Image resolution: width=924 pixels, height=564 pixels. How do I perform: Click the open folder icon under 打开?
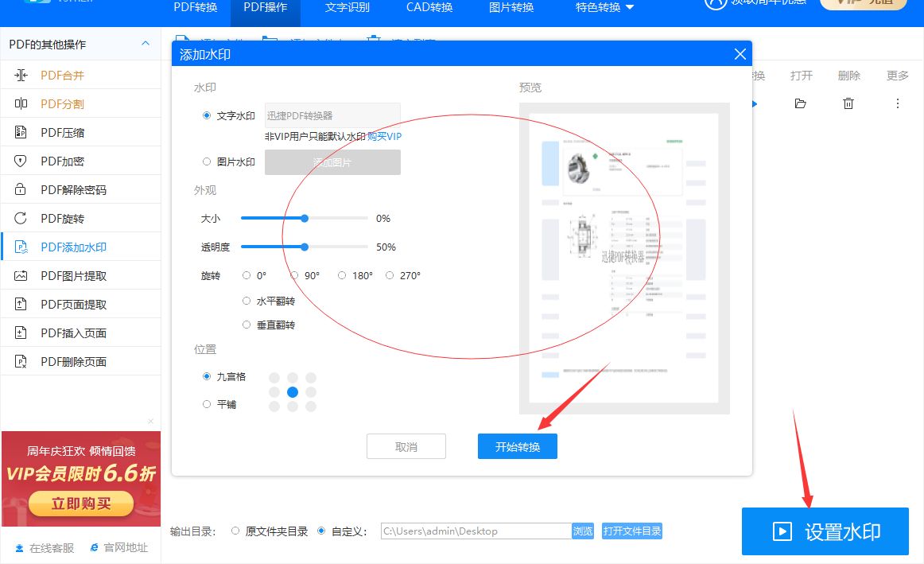click(x=800, y=103)
